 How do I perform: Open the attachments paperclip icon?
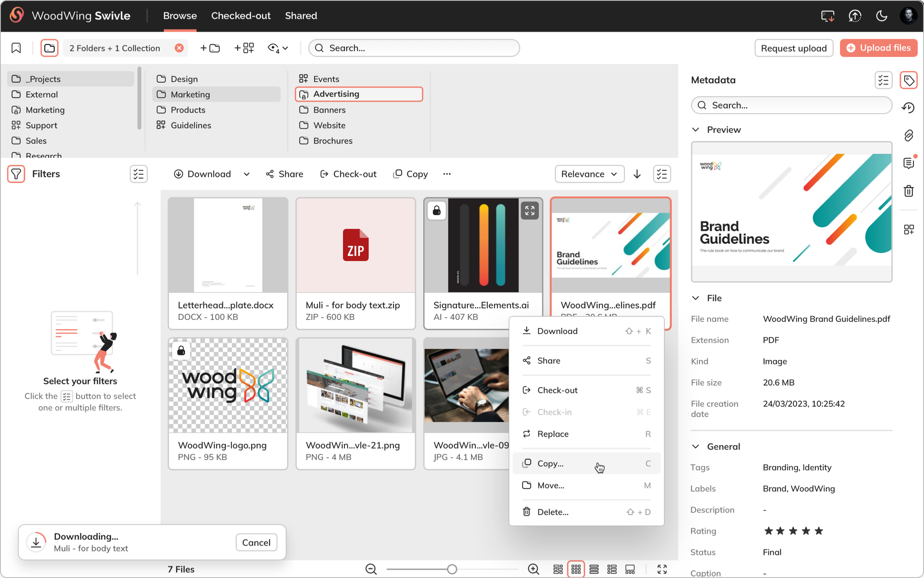point(908,135)
